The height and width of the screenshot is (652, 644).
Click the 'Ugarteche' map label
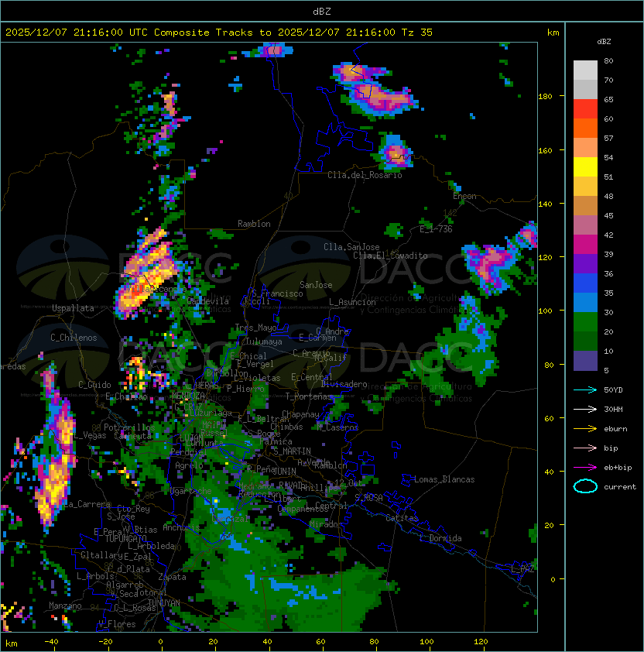click(x=191, y=491)
